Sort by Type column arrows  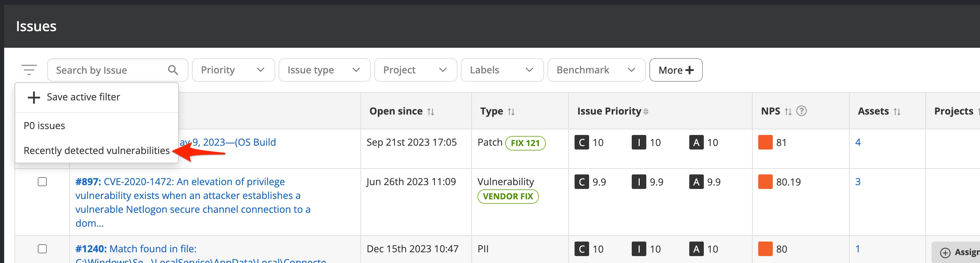(x=511, y=112)
